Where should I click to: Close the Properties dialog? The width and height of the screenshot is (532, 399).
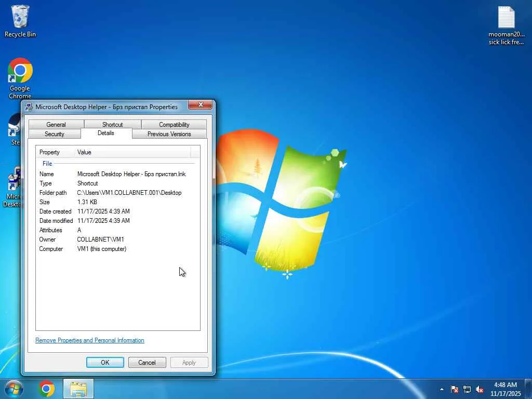pos(200,104)
